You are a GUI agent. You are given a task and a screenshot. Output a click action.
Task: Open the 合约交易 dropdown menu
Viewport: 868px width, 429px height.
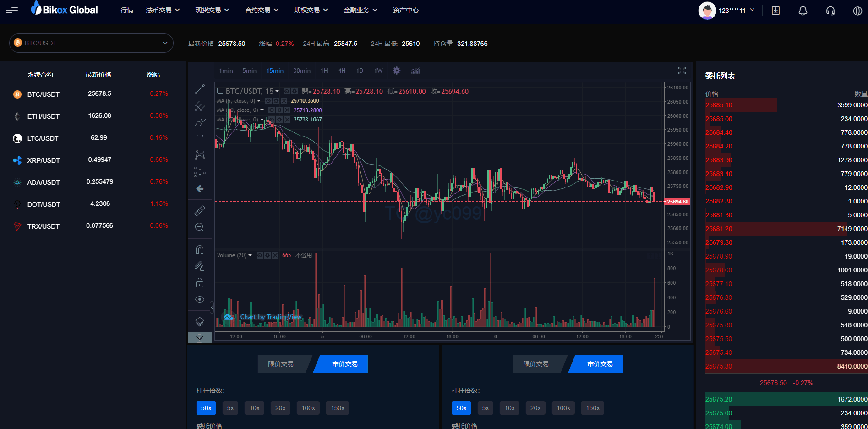point(262,10)
